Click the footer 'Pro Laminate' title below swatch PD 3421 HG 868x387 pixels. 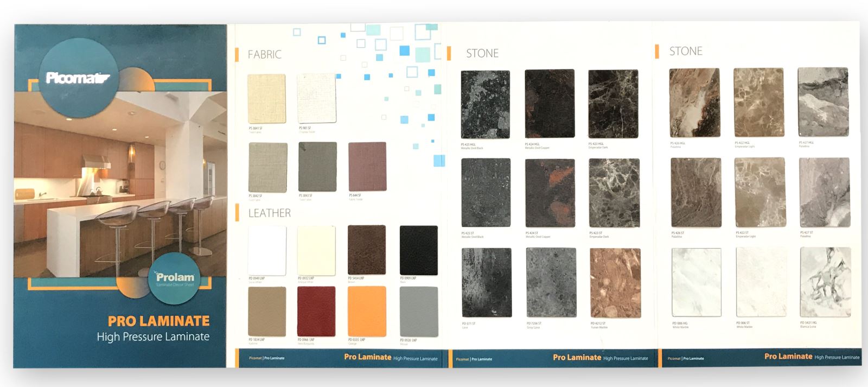[x=788, y=357]
